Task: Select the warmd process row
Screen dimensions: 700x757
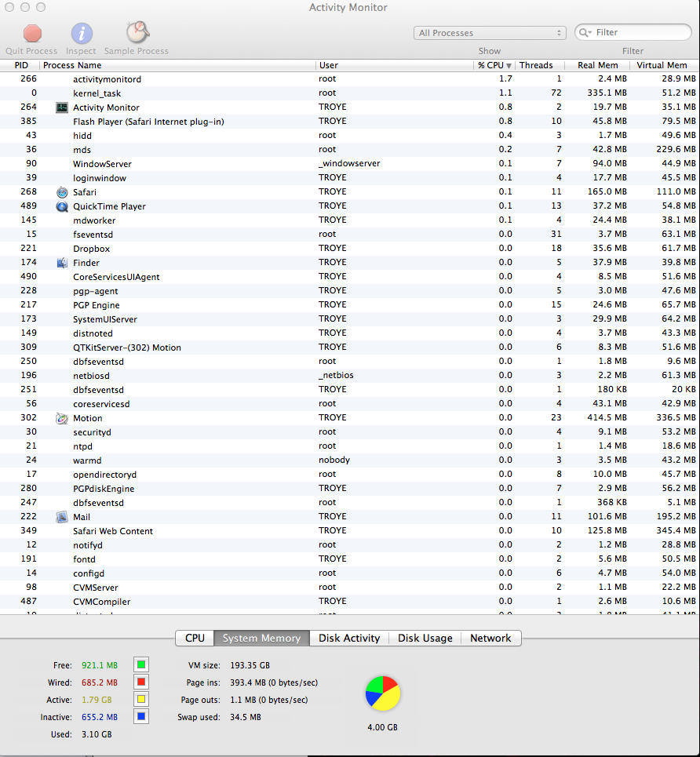Action: pos(350,460)
